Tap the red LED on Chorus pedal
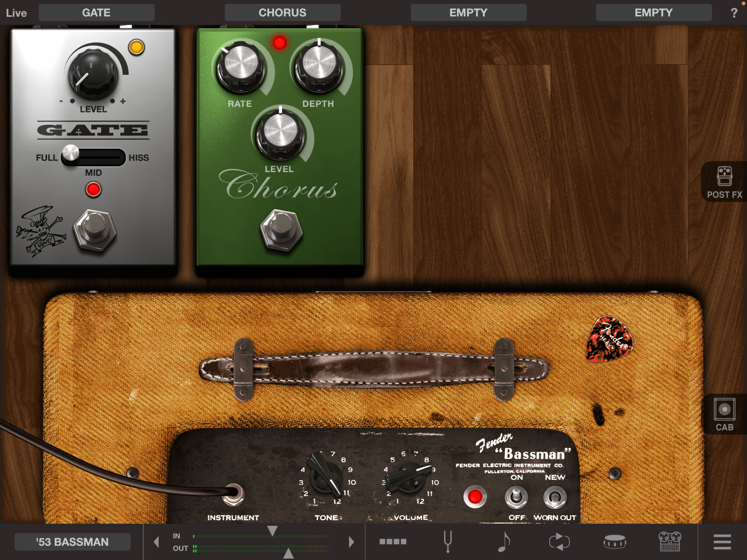 280,43
